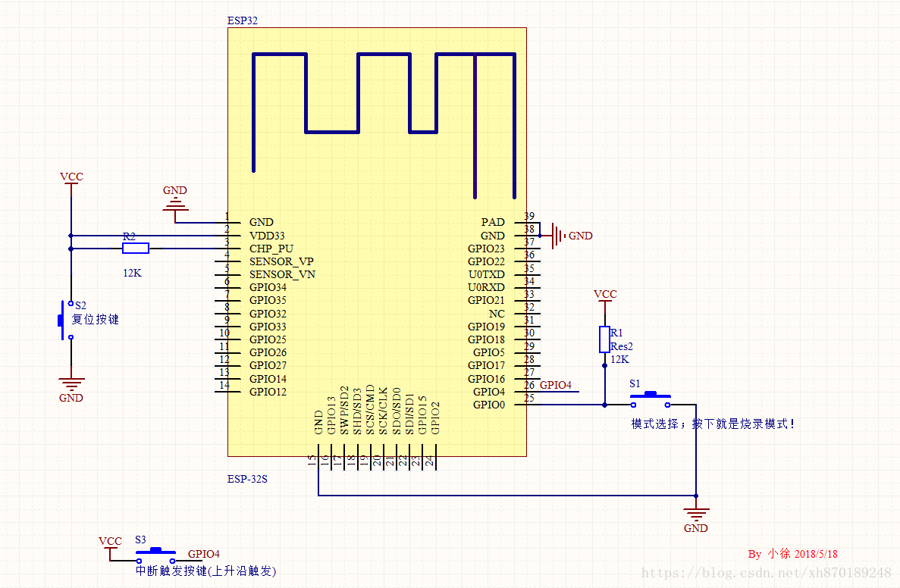The image size is (900, 588).
Task: Click the vertical SWP/SD2 pin label
Action: click(344, 410)
